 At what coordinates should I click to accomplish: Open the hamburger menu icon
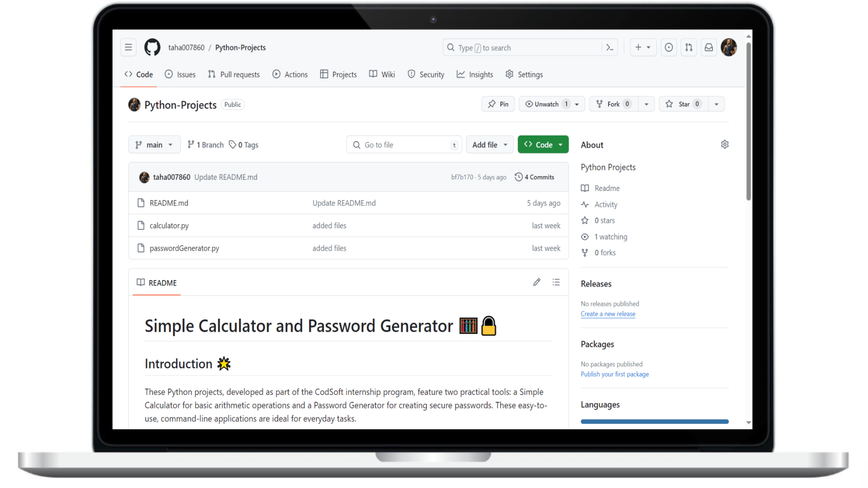tap(128, 47)
